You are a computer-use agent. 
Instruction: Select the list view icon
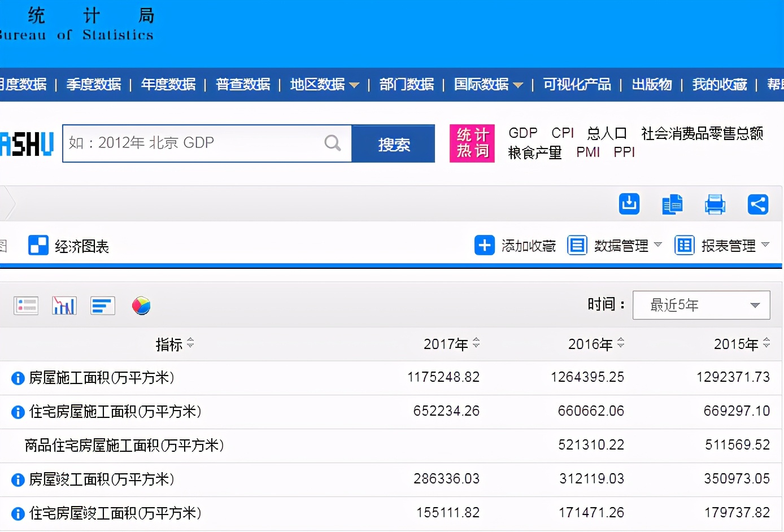[x=25, y=305]
